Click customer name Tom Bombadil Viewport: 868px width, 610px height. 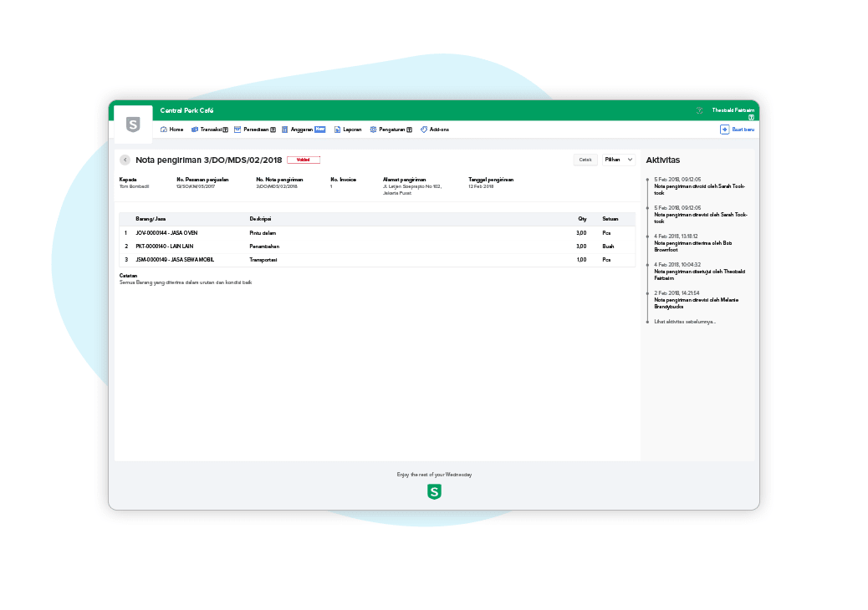tap(134, 186)
